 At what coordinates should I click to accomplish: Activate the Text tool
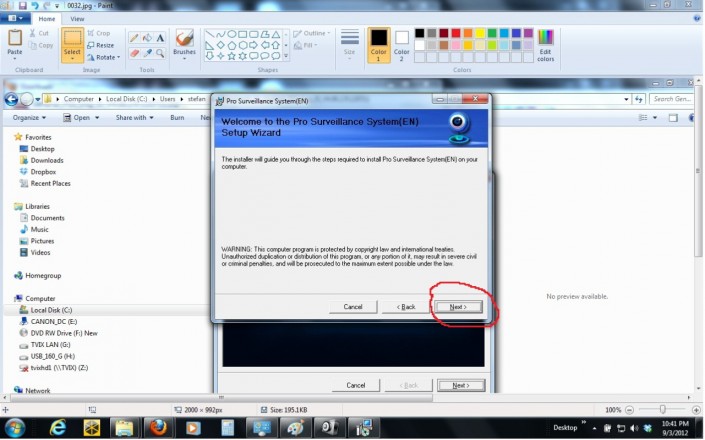tap(159, 38)
